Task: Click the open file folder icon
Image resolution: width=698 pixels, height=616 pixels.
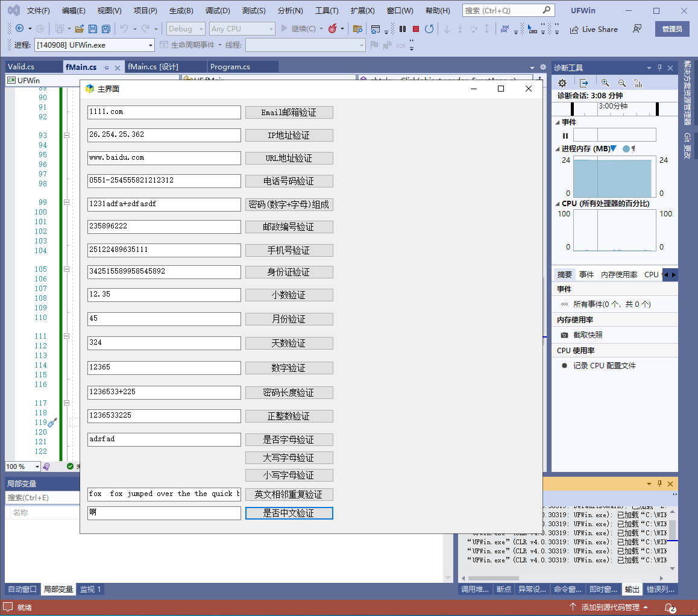Action: [x=80, y=29]
